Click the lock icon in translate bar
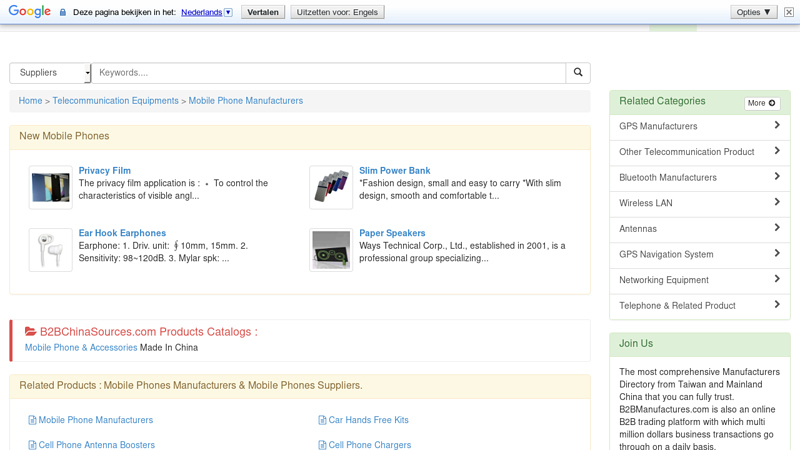 tap(63, 12)
